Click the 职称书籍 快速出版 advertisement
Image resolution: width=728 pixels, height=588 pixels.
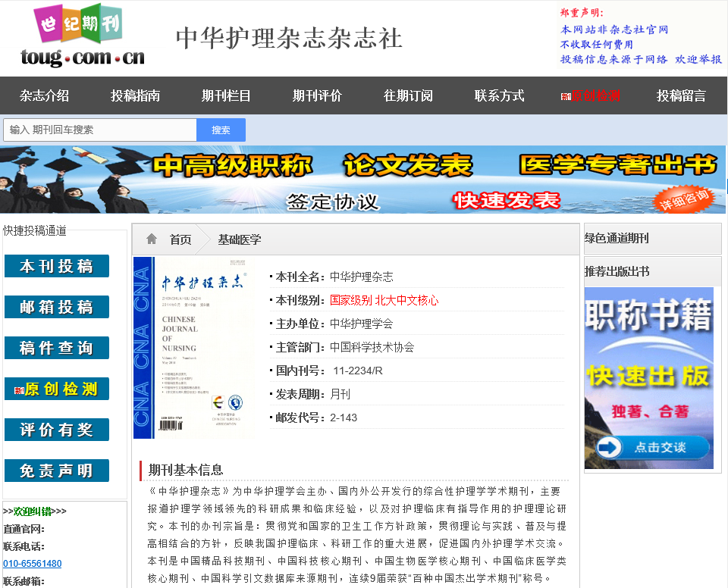pos(648,378)
